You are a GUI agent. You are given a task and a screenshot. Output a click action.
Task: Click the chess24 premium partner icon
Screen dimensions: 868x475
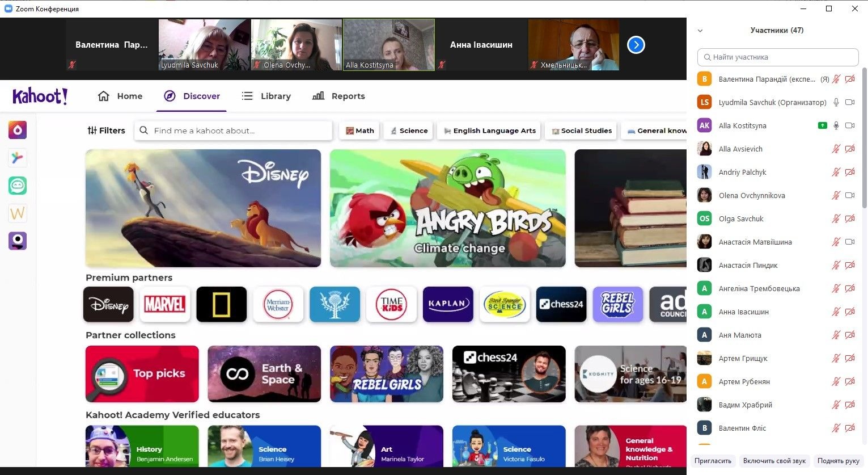pyautogui.click(x=561, y=305)
